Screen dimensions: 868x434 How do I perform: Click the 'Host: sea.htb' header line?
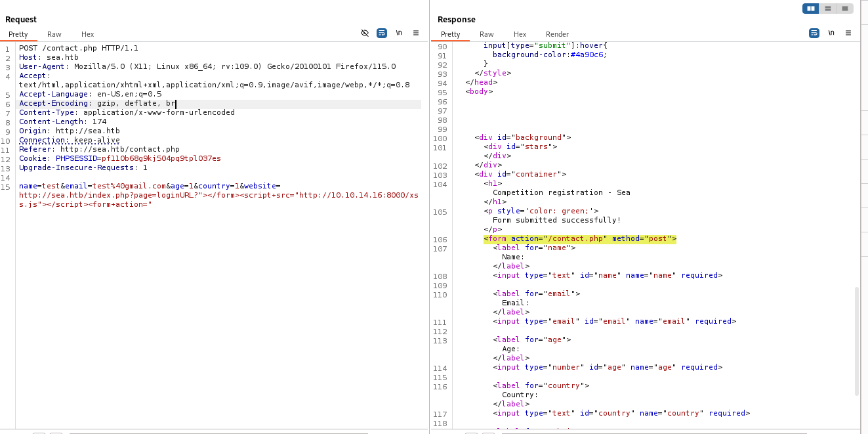point(49,57)
